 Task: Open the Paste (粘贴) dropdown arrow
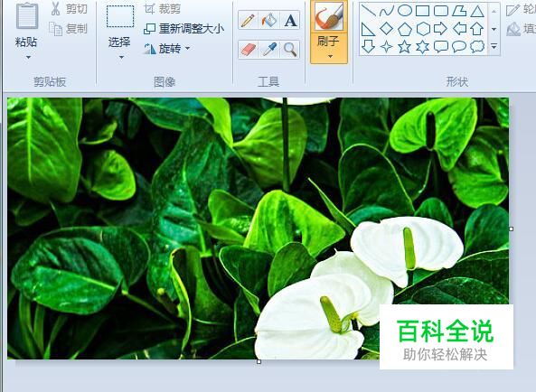(28, 57)
